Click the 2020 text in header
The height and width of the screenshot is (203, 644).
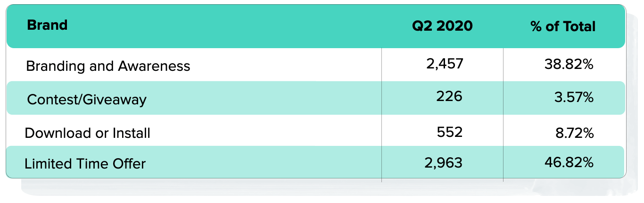coord(454,26)
